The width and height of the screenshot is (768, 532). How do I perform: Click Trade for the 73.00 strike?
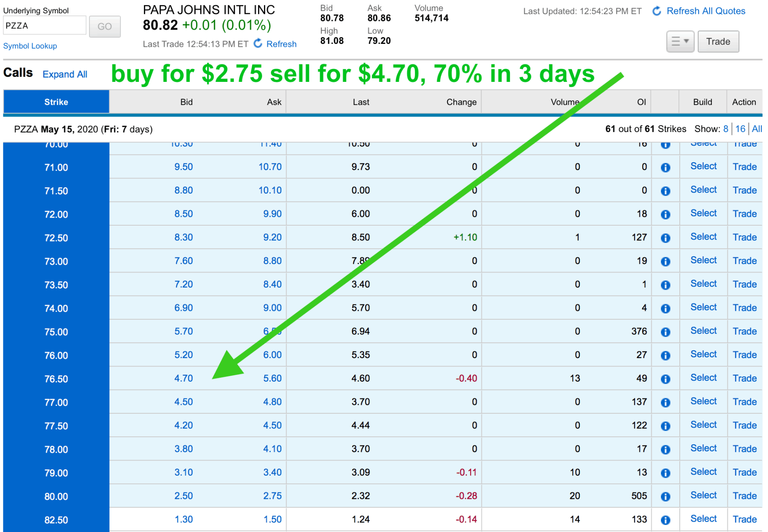[745, 261]
